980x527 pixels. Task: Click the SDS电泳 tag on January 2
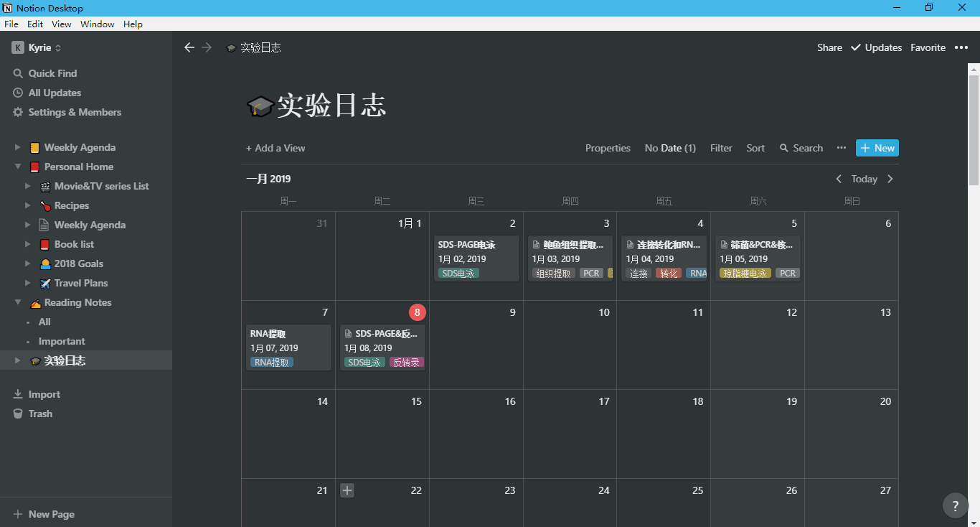pyautogui.click(x=458, y=274)
